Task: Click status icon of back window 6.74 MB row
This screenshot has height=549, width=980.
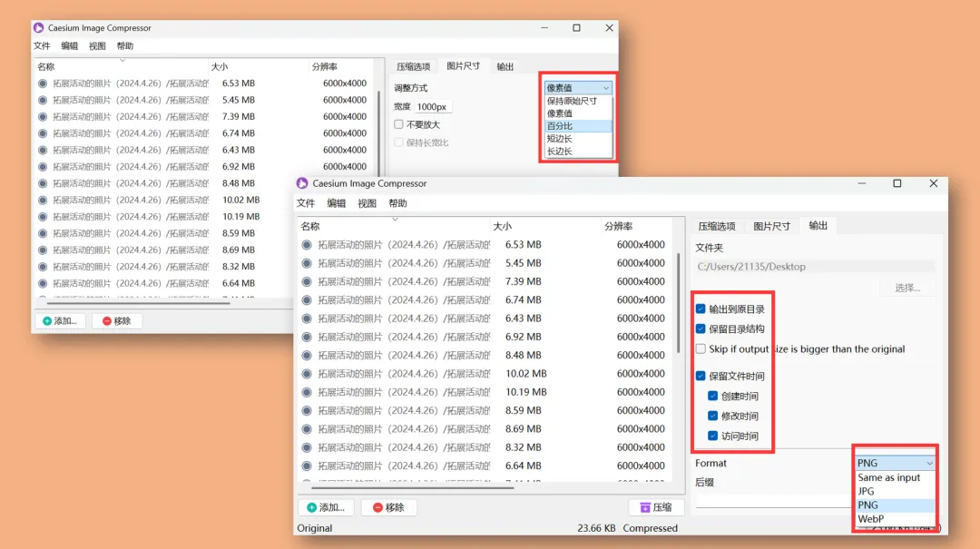Action: [x=43, y=133]
